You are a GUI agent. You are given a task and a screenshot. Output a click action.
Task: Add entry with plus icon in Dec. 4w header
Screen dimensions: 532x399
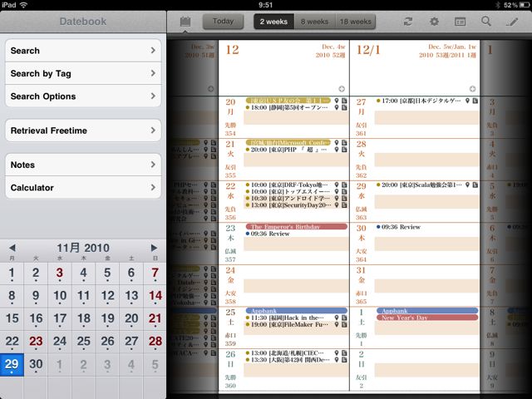pos(342,89)
